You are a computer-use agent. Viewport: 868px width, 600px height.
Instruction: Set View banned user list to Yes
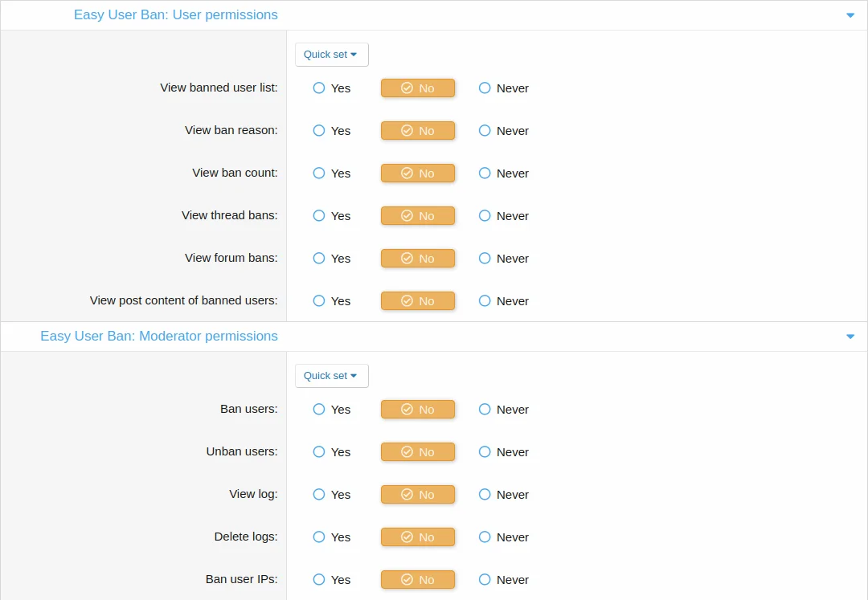319,88
